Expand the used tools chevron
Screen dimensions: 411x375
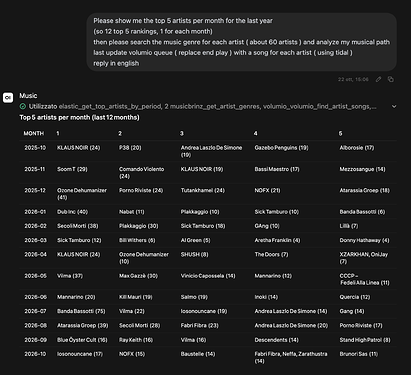(x=394, y=107)
